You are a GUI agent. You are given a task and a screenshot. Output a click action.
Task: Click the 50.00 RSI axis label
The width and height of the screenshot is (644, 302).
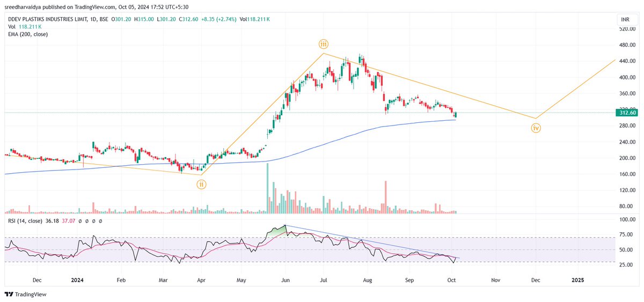coord(627,250)
